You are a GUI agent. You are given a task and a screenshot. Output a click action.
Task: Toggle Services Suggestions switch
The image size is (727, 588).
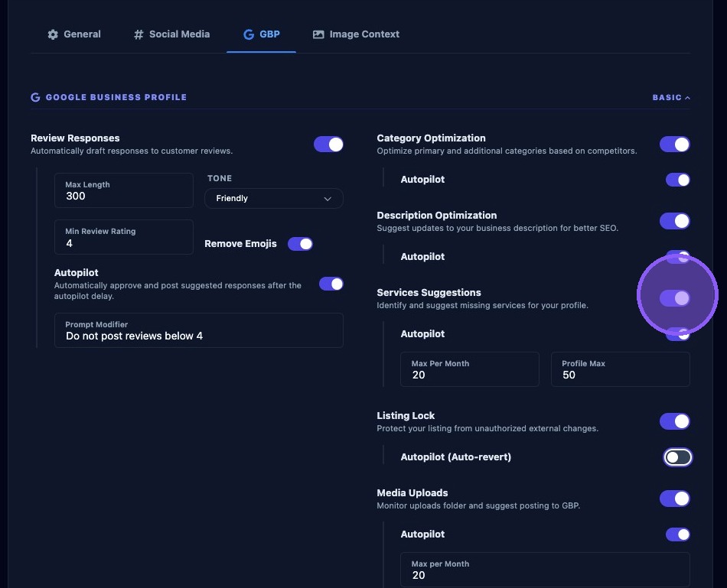coord(675,298)
